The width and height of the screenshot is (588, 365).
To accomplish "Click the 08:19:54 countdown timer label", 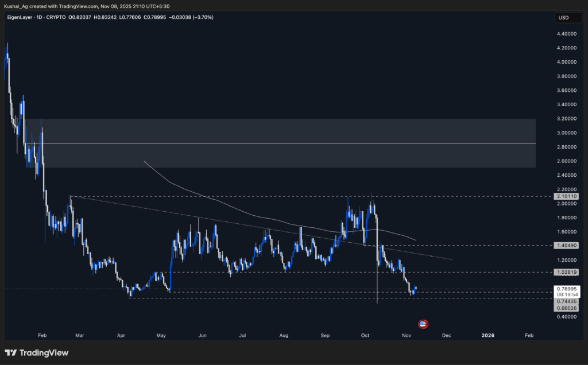I will point(567,295).
